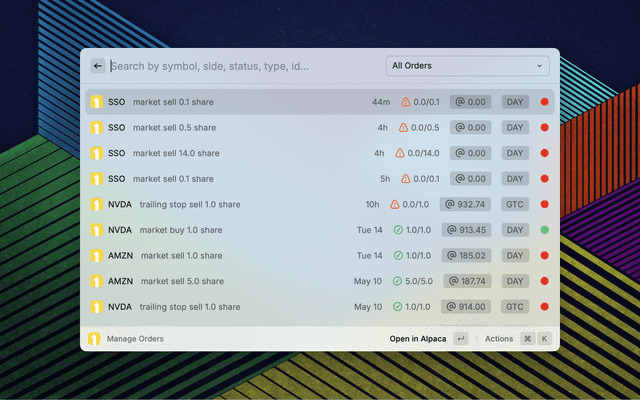Open the Actions menu
This screenshot has height=400, width=640.
(x=499, y=339)
